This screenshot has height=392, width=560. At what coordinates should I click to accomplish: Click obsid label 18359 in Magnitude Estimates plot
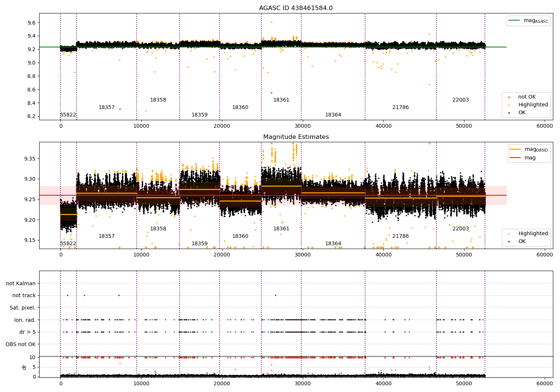tap(199, 244)
